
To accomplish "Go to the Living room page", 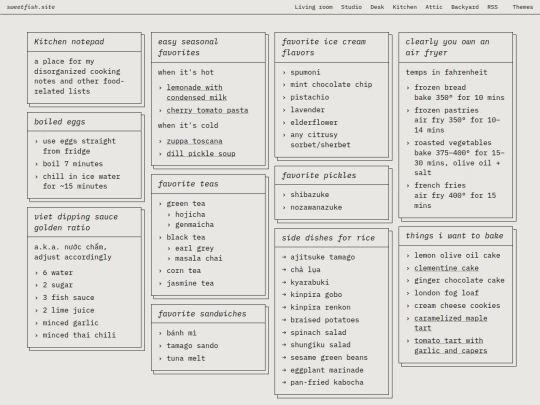I will click(x=313, y=7).
